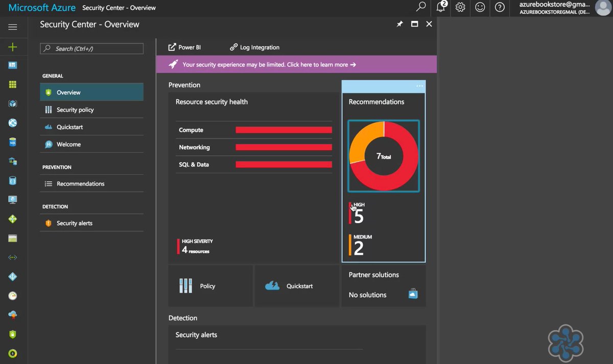Viewport: 613px width, 364px height.
Task: Open the green grid All resources icon
Action: tap(13, 85)
